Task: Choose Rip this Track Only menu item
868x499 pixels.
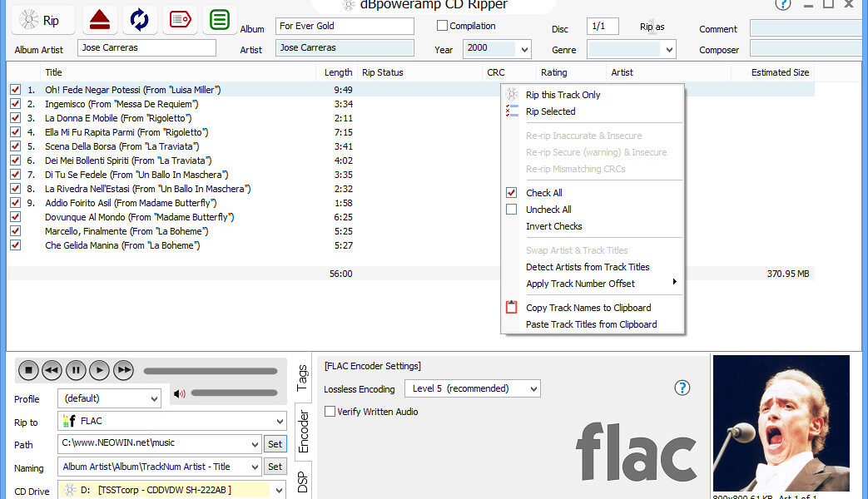Action: 563,95
